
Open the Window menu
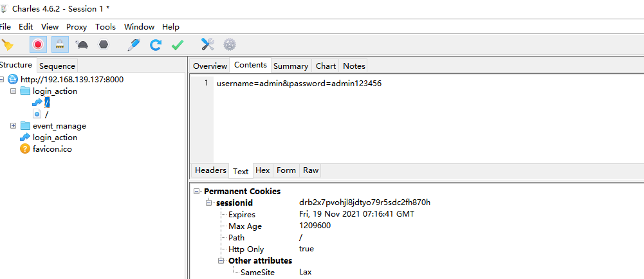(139, 27)
